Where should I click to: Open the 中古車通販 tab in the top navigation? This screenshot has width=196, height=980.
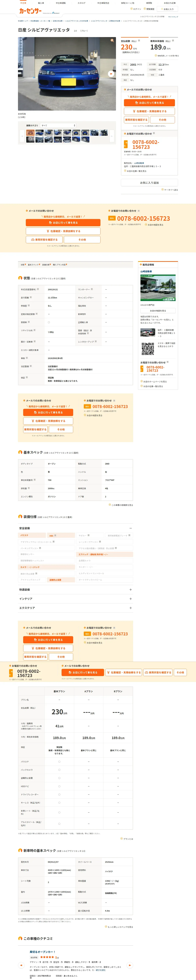tap(61, 3)
